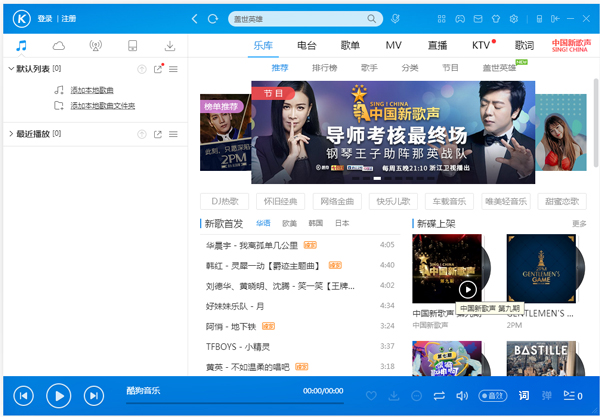Viewport: 600px width, 417px height.
Task: Click the player bar download icon
Action: coord(394,396)
